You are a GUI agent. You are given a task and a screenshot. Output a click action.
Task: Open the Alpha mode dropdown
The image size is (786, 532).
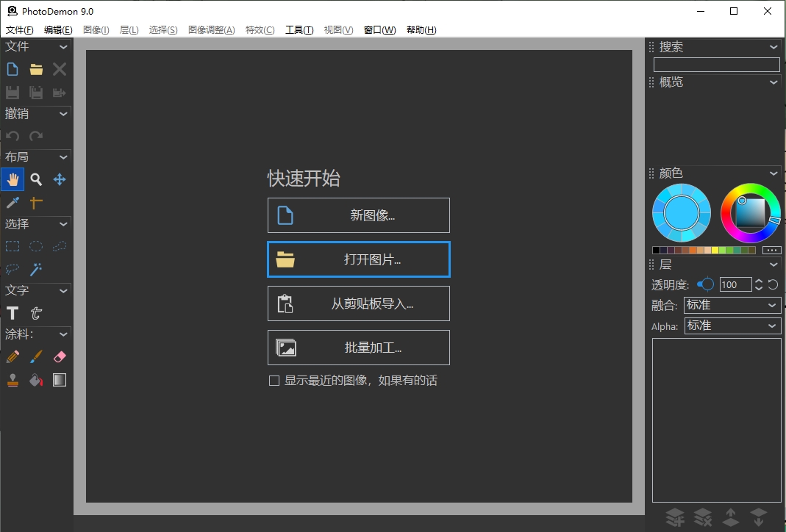coord(732,326)
